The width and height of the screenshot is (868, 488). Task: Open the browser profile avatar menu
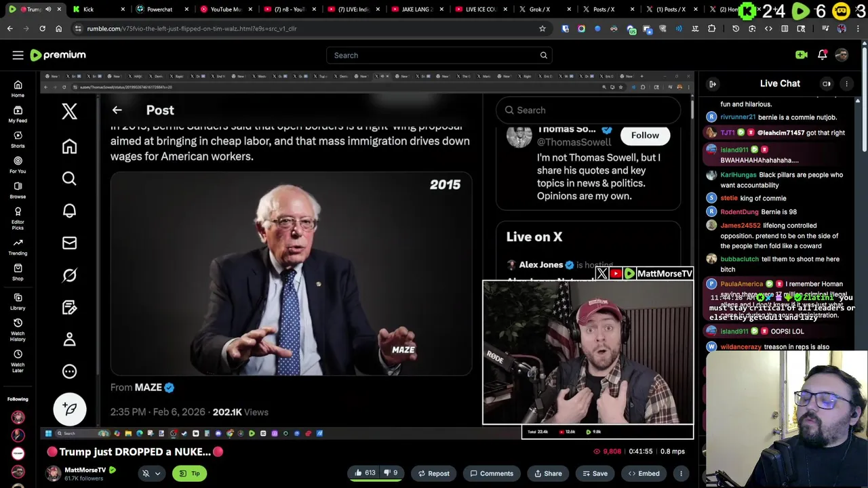pyautogui.click(x=842, y=28)
